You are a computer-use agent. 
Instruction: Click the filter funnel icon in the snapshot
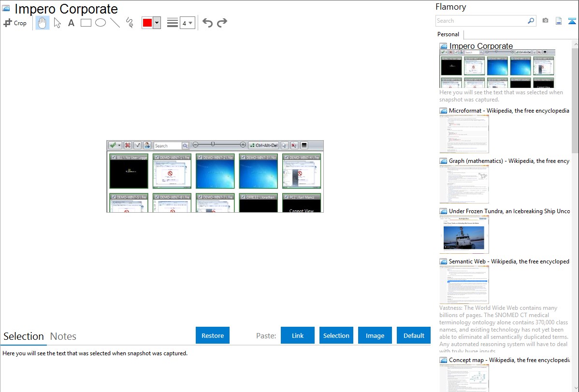[137, 145]
